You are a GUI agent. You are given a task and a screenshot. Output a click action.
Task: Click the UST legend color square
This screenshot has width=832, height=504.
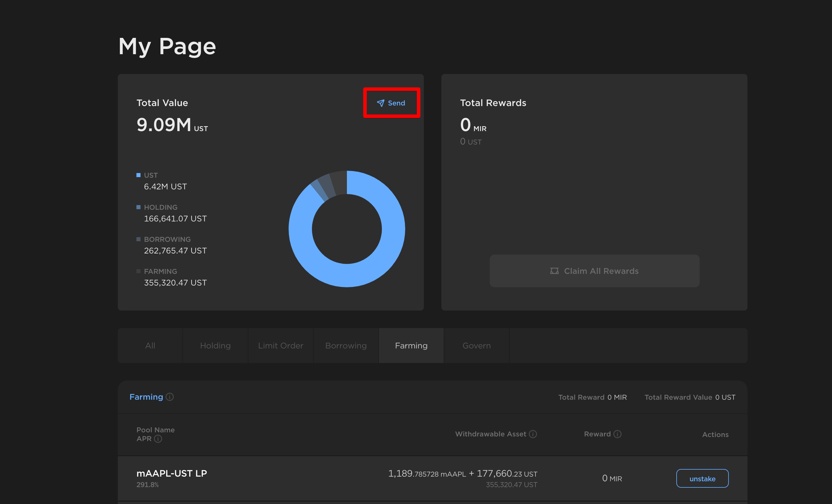coord(138,175)
